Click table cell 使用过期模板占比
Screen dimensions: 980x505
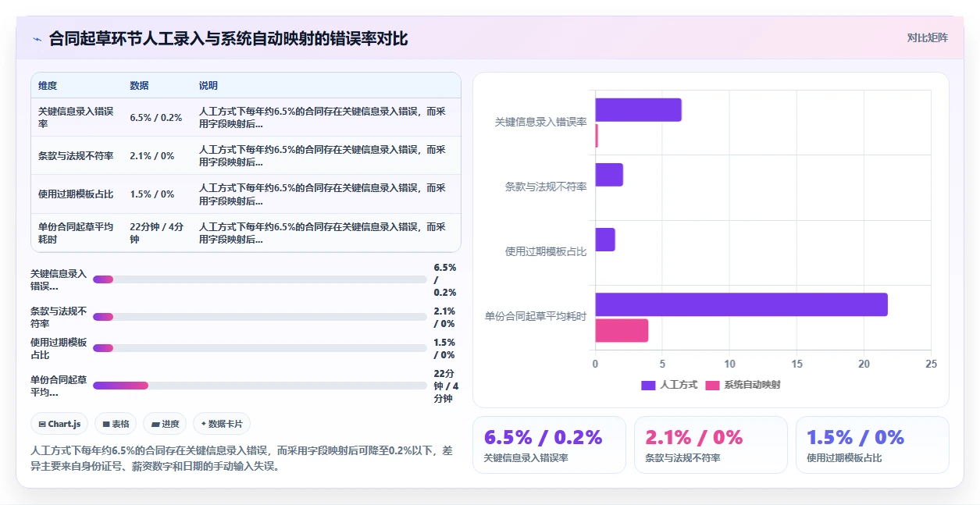point(76,194)
